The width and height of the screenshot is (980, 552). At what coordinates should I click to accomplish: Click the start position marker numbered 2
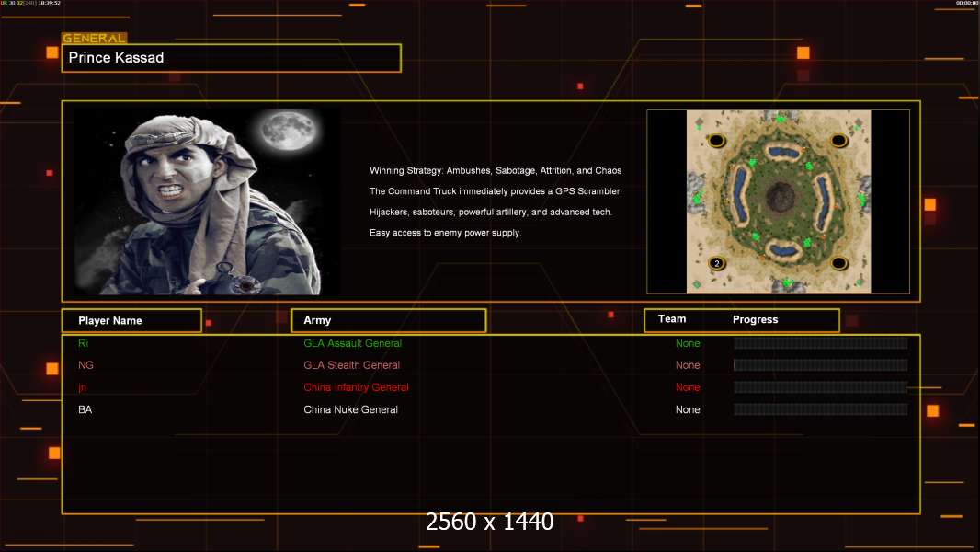pos(717,263)
